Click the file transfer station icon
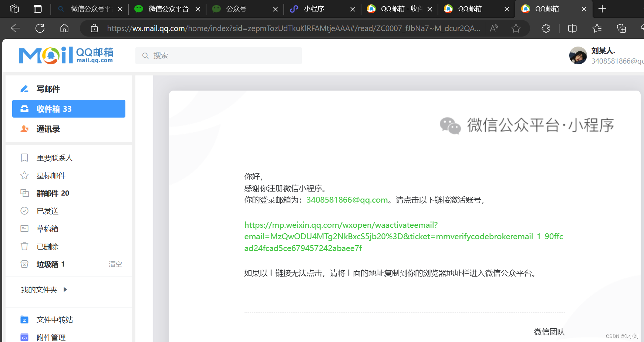644x342 pixels. [24, 319]
